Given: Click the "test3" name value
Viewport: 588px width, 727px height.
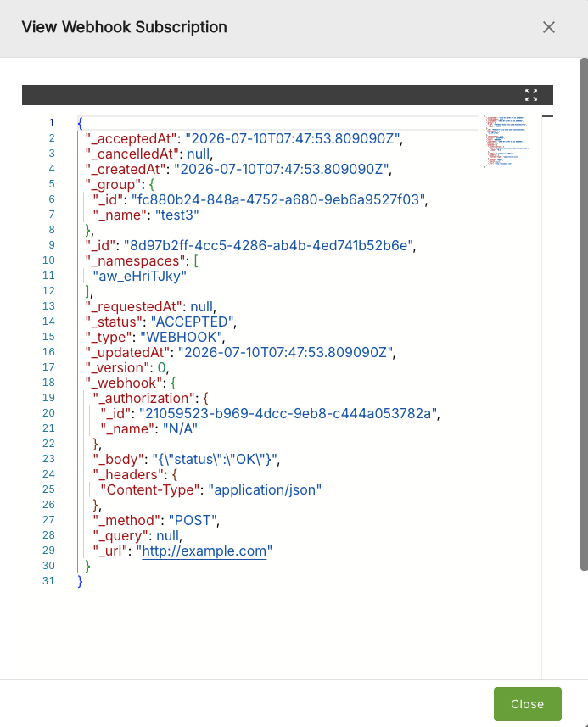Looking at the screenshot, I should click(x=176, y=215).
